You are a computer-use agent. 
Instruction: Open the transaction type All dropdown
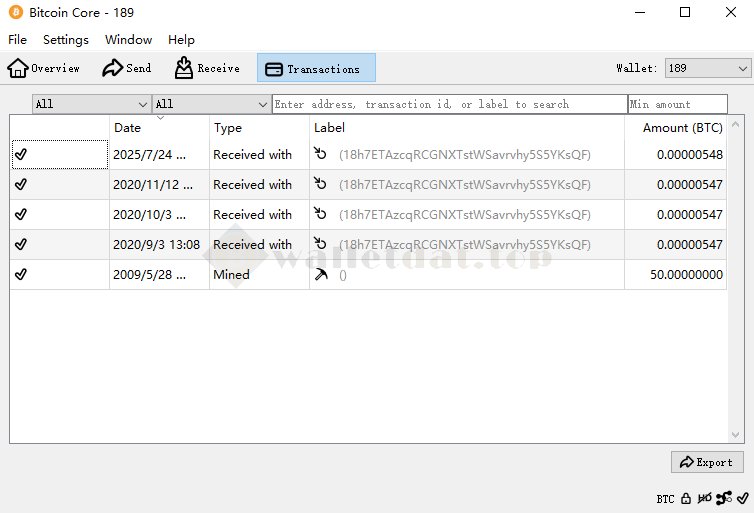click(211, 104)
